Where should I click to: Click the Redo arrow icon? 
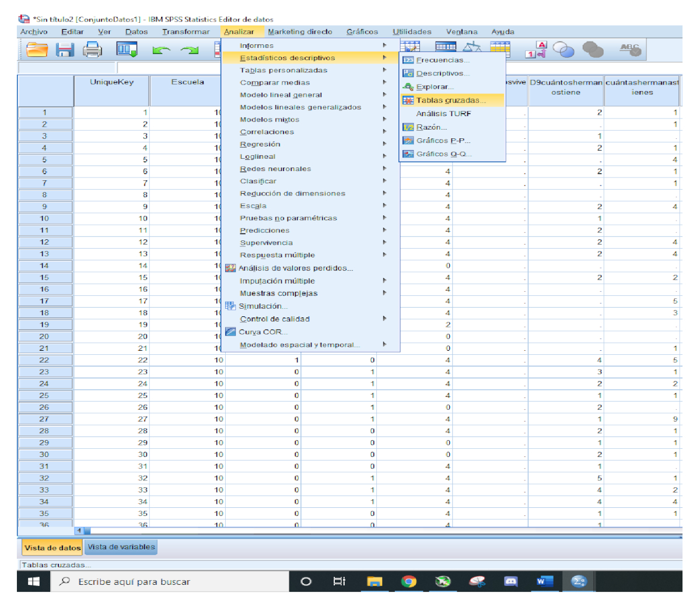click(189, 51)
